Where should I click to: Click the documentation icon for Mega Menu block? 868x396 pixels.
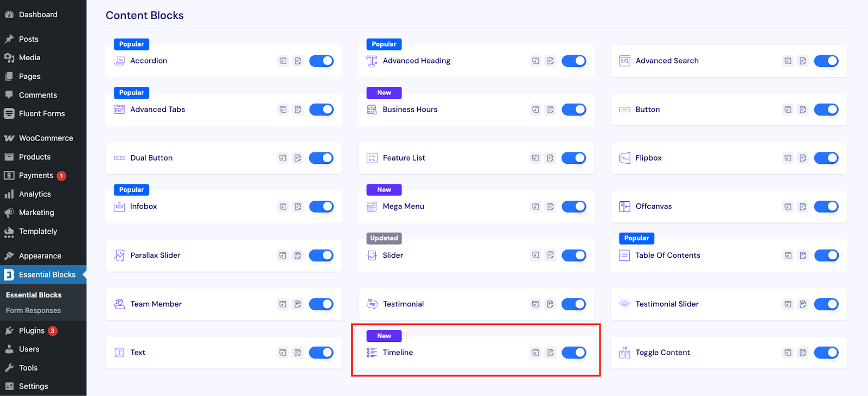tap(550, 206)
